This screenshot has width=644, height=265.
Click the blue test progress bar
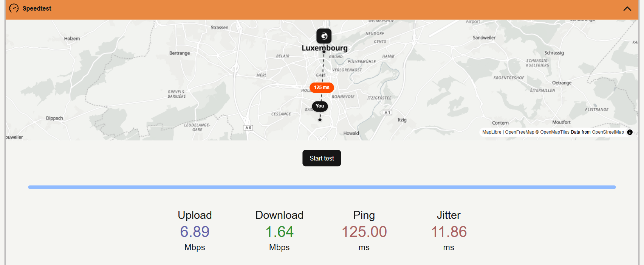pyautogui.click(x=322, y=187)
